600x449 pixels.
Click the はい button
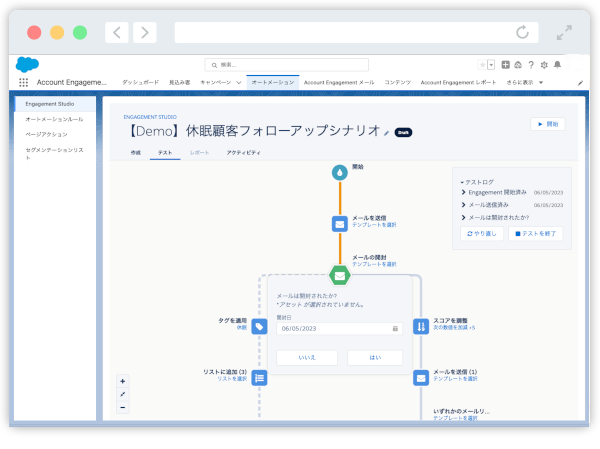click(375, 358)
